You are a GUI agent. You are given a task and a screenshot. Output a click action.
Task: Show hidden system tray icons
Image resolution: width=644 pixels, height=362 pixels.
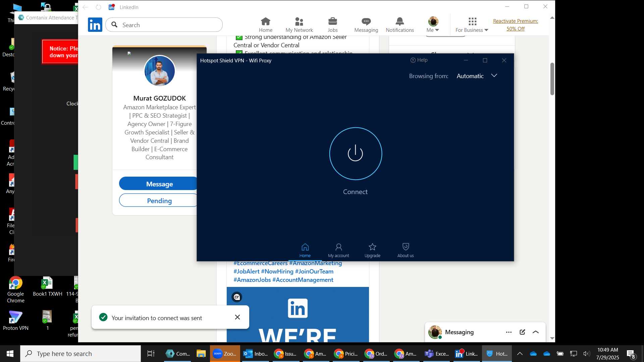520,354
